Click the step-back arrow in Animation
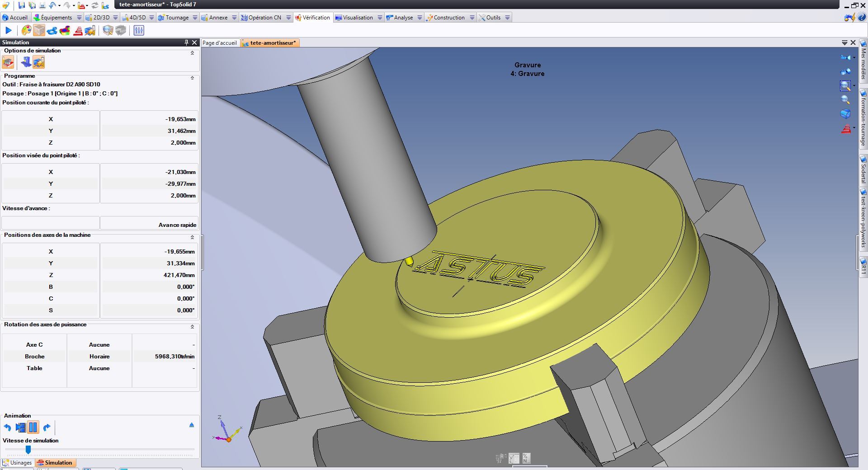 click(x=8, y=428)
